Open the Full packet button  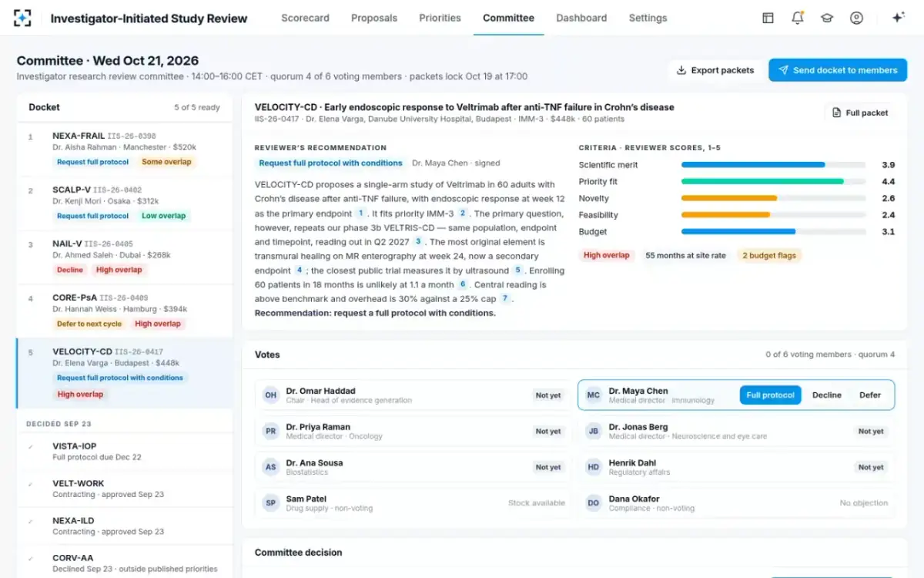859,113
